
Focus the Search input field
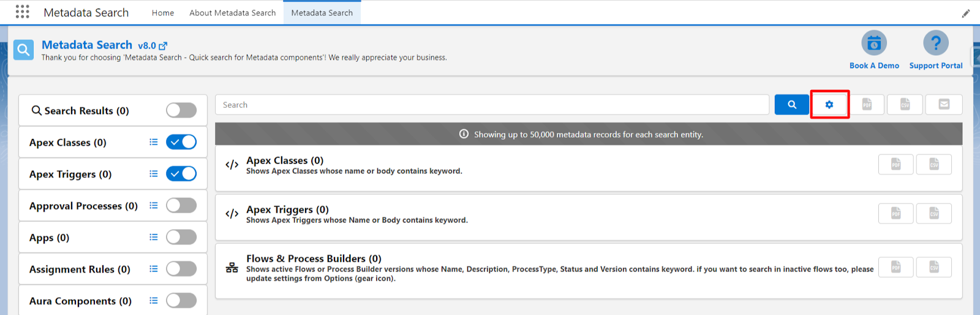[x=492, y=105]
